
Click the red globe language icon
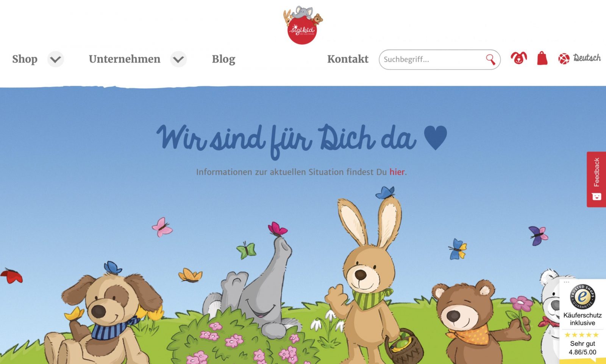coord(564,59)
